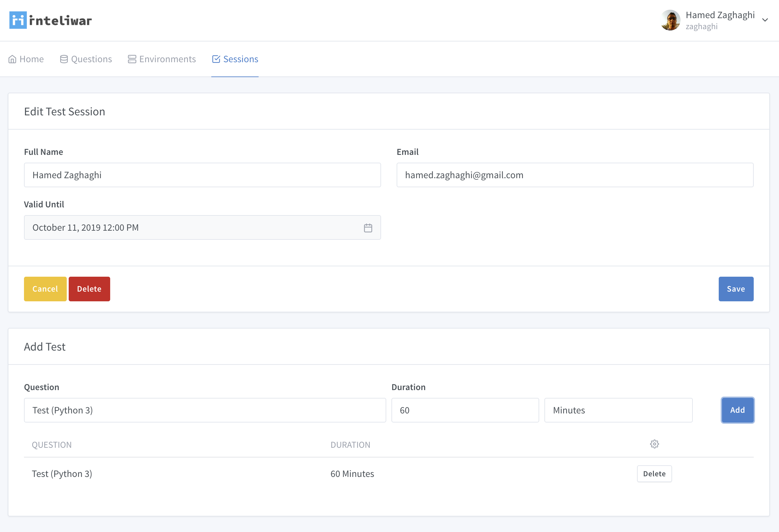This screenshot has height=532, width=779.
Task: Click the Inteliwar logo icon
Action: click(18, 20)
